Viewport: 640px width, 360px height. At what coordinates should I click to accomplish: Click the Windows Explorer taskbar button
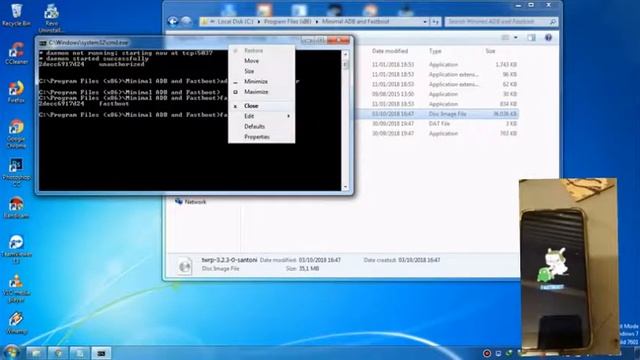[36, 353]
